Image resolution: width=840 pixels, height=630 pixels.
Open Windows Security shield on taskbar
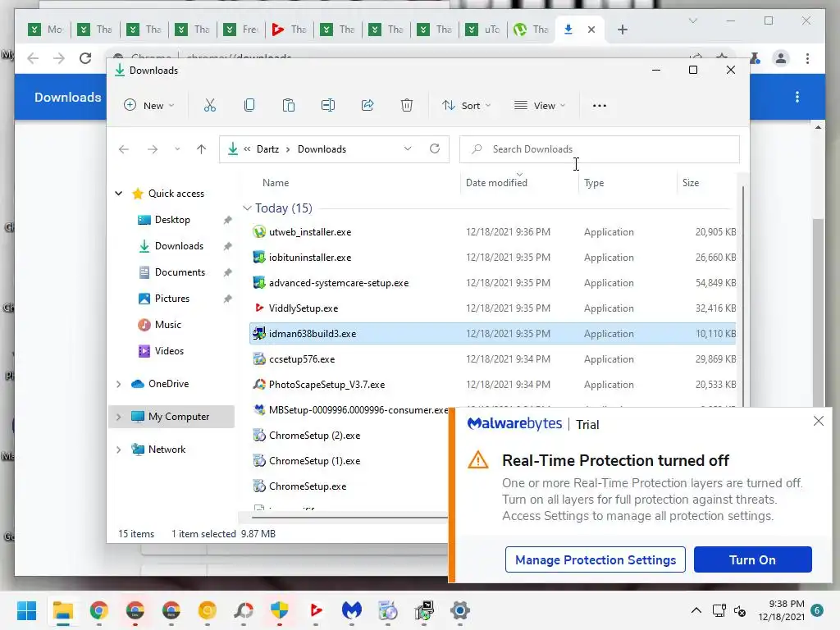280,610
